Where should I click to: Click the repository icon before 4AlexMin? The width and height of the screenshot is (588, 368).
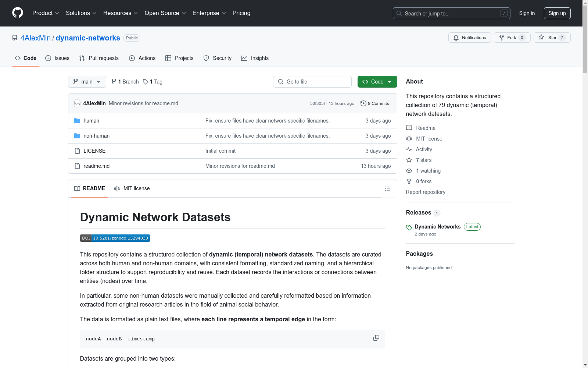(15, 38)
